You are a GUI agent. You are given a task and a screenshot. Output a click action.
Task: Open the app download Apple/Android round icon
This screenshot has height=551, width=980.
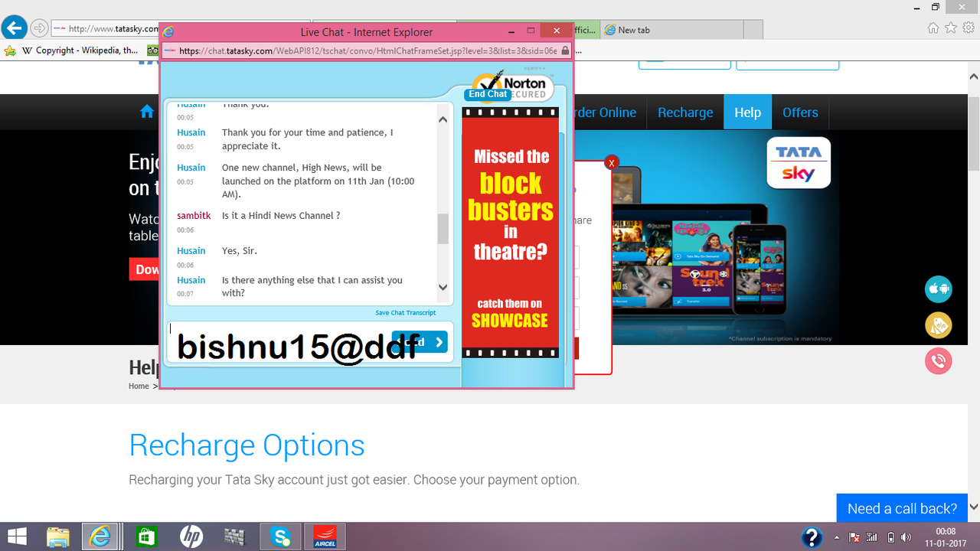click(938, 289)
